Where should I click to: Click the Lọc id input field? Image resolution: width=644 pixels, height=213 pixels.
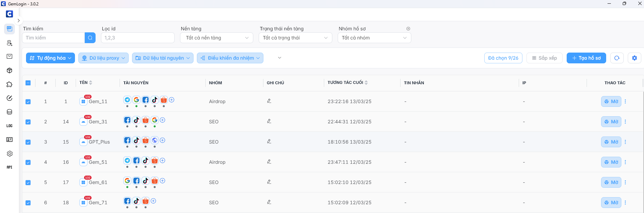137,38
